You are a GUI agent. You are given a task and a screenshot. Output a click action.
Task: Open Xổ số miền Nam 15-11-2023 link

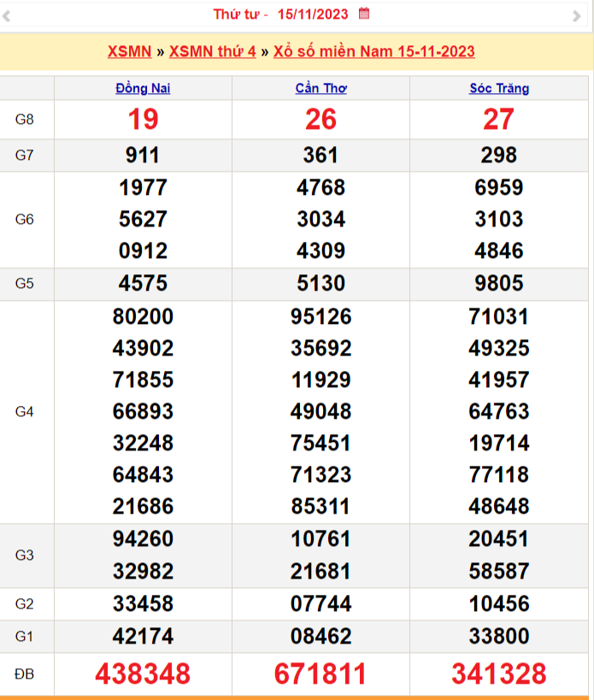[374, 52]
